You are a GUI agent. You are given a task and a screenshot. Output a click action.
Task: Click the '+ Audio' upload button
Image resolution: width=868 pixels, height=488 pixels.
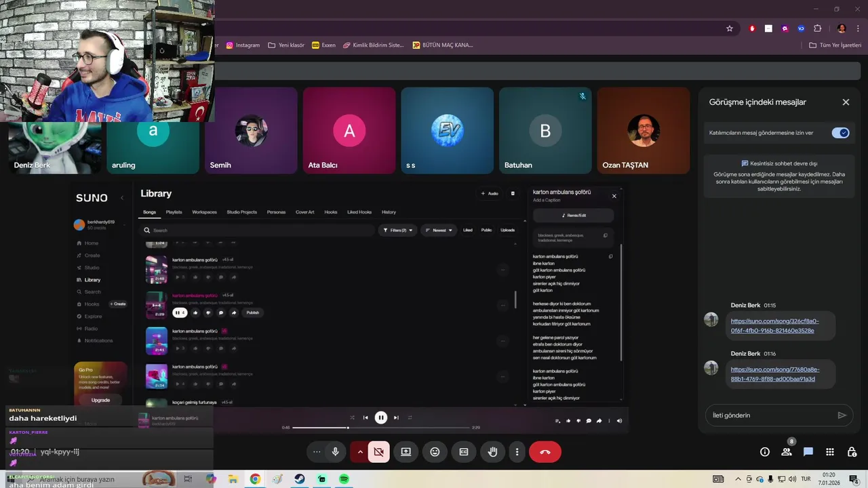pos(490,194)
